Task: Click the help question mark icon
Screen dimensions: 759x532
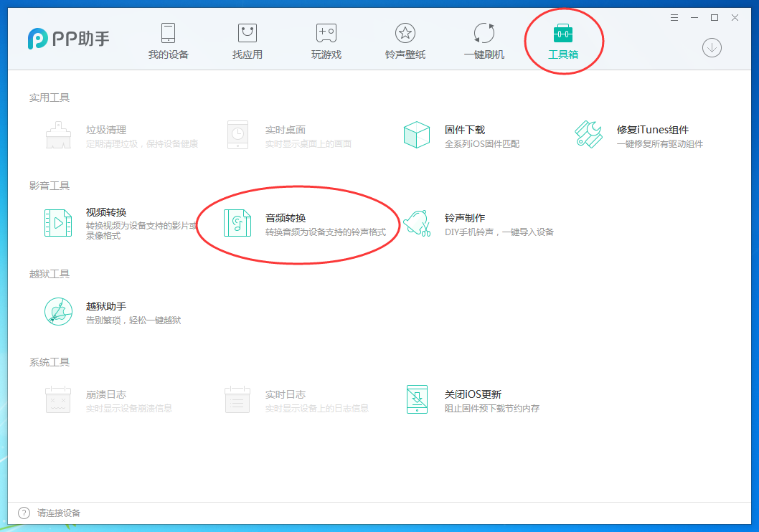Action: (x=22, y=513)
